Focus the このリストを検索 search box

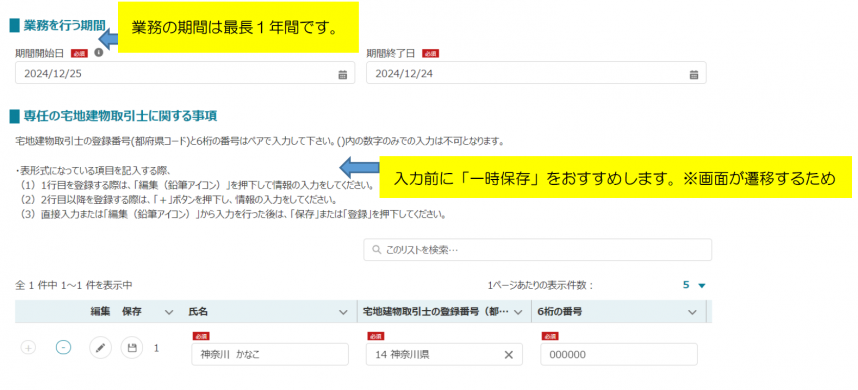pyautogui.click(x=538, y=249)
